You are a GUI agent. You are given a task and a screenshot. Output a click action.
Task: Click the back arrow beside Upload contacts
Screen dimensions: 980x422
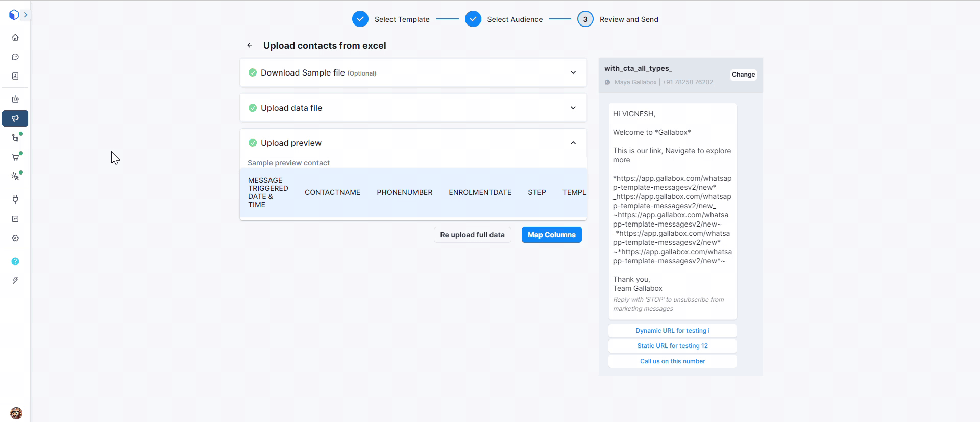[250, 45]
